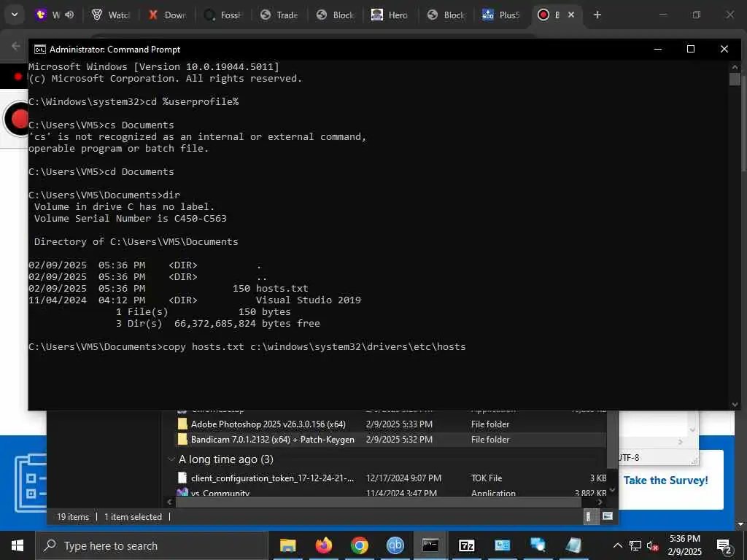This screenshot has width=747, height=560.
Task: Click the 'cd %userprofile%' command line
Action: tap(133, 101)
